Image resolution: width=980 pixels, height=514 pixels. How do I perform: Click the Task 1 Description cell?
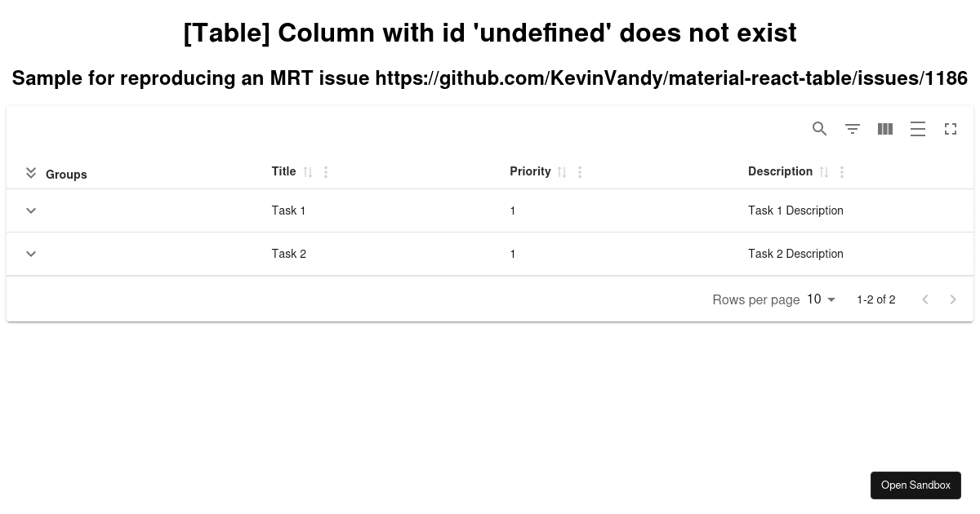[x=795, y=210]
